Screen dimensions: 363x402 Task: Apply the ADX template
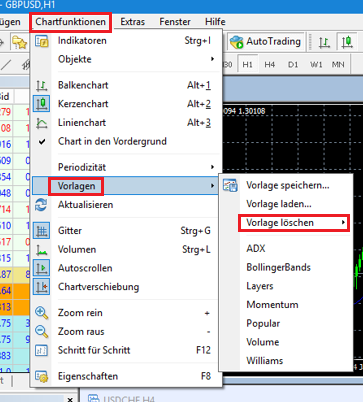click(286, 249)
